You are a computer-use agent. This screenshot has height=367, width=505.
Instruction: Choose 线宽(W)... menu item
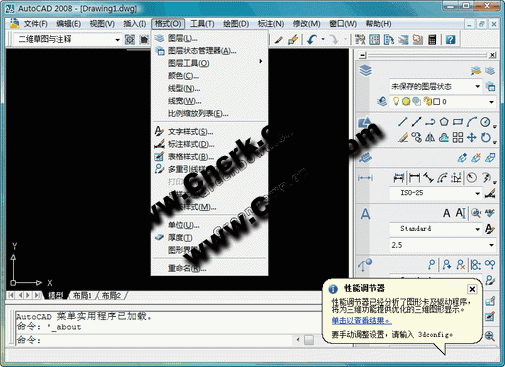[x=210, y=101]
